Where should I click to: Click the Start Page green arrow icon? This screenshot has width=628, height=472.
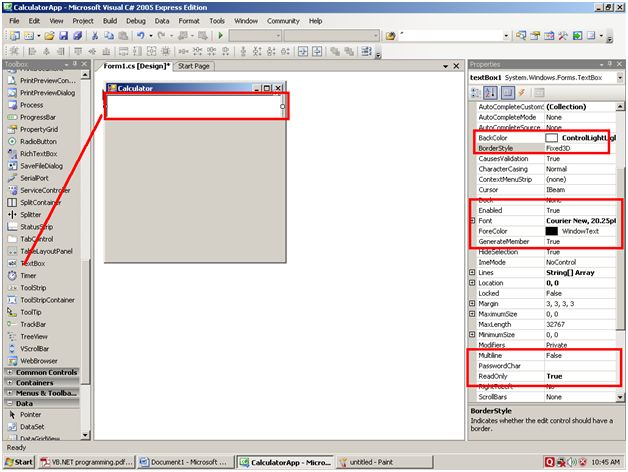click(577, 36)
